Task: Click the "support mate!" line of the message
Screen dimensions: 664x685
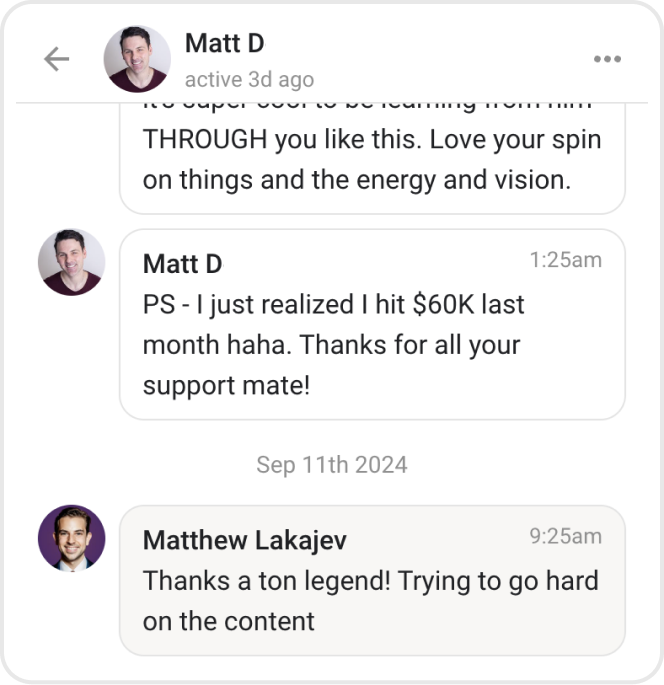Action: (x=226, y=385)
